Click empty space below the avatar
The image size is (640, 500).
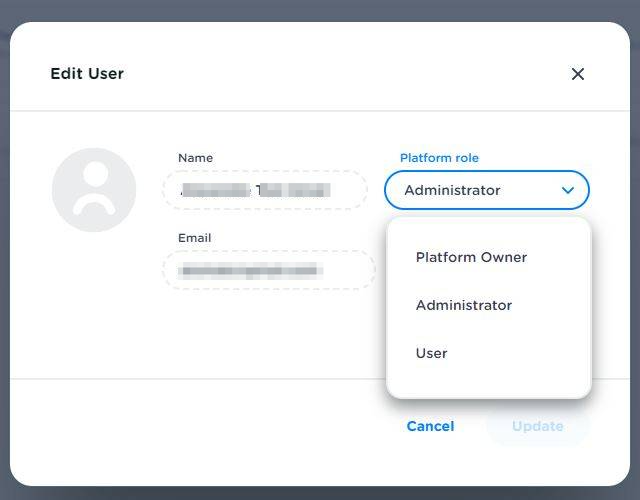[x=94, y=310]
